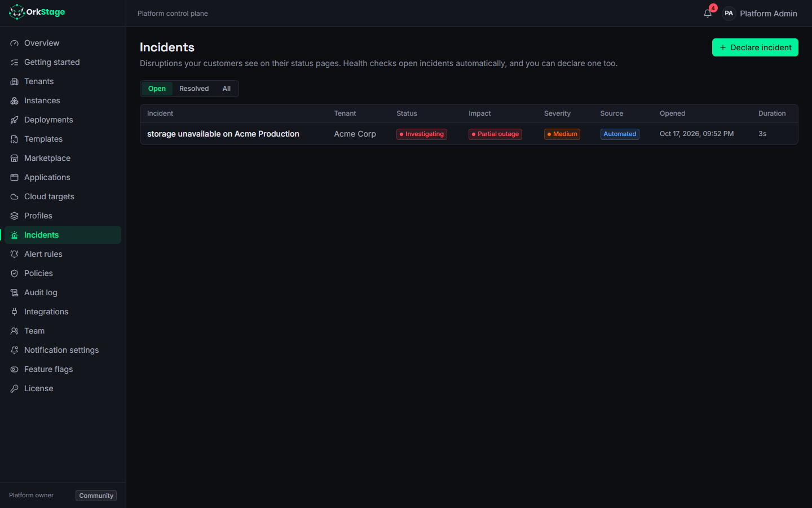Click the Alert rules bell icon
The image size is (812, 508).
point(15,254)
